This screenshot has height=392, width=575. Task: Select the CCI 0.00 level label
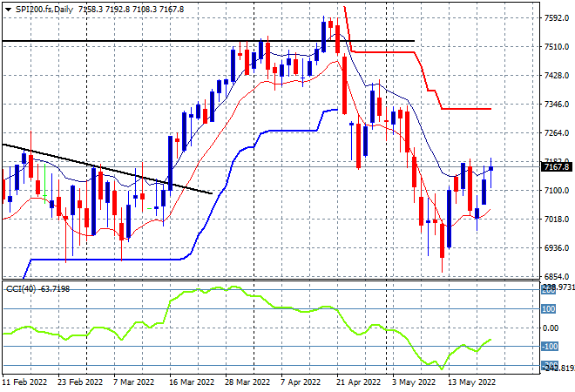point(551,328)
